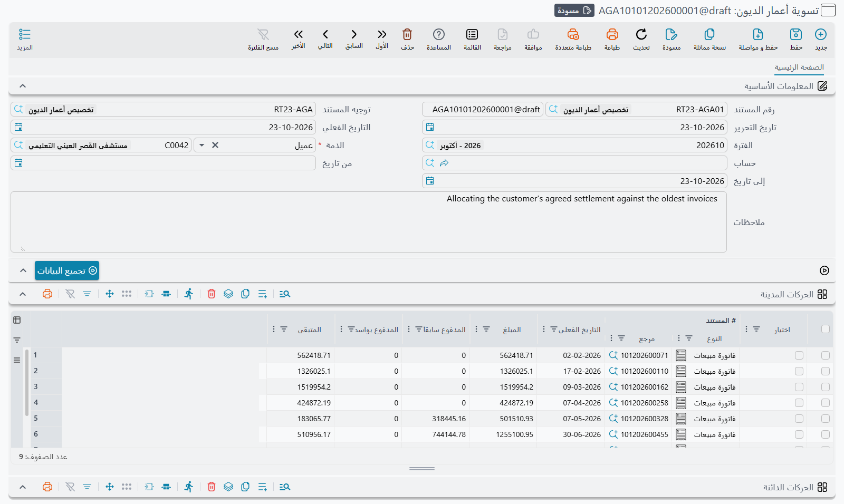Tick اختيار checkbox for invoice 101202600328
844x504 pixels.
[799, 419]
